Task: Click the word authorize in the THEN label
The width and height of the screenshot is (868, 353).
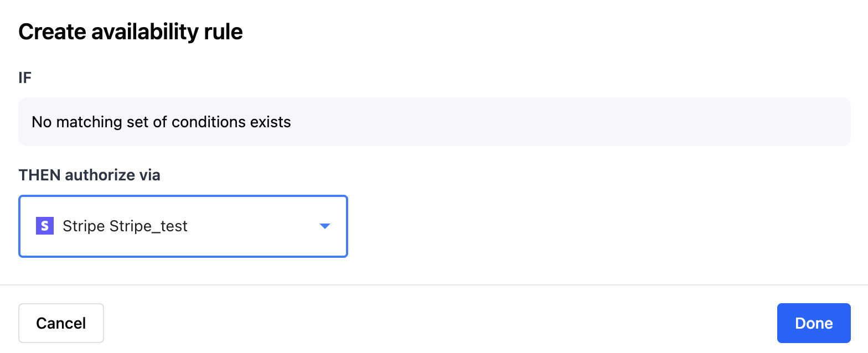Action: coord(98,175)
